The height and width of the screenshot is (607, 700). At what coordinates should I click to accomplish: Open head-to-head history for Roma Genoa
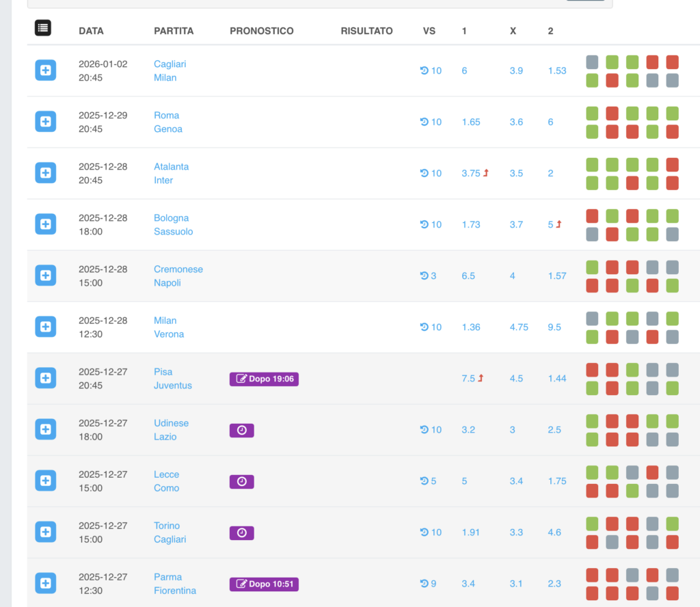431,122
